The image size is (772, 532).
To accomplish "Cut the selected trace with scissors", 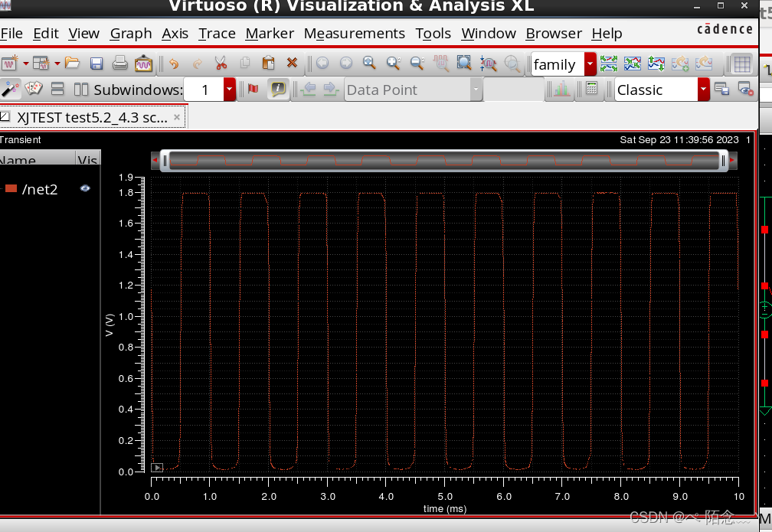I will pyautogui.click(x=221, y=63).
